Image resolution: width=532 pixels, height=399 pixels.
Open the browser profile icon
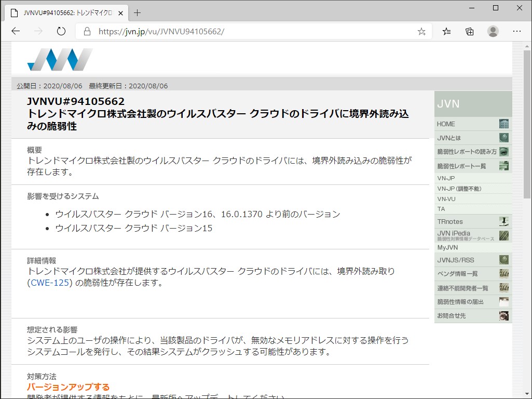493,31
